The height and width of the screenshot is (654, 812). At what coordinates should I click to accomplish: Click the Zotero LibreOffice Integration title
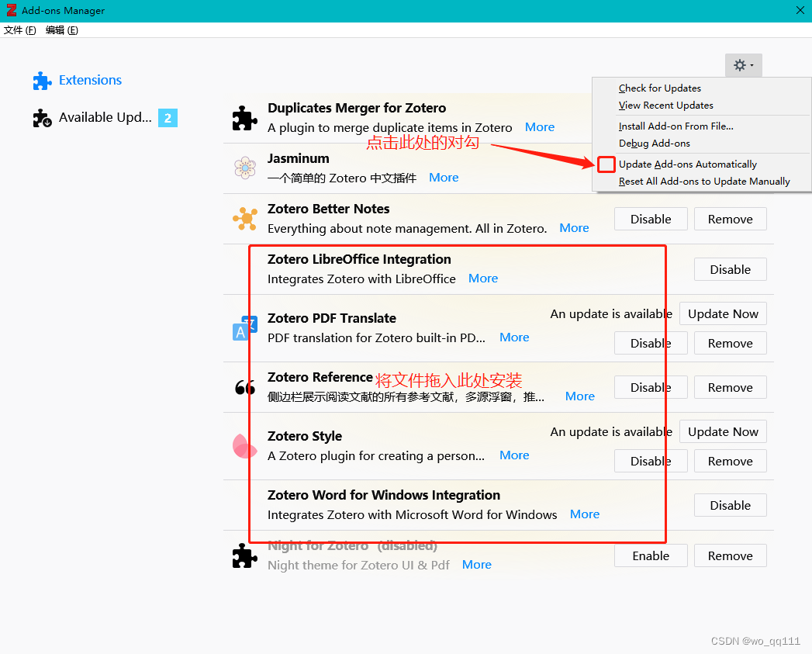click(x=359, y=259)
